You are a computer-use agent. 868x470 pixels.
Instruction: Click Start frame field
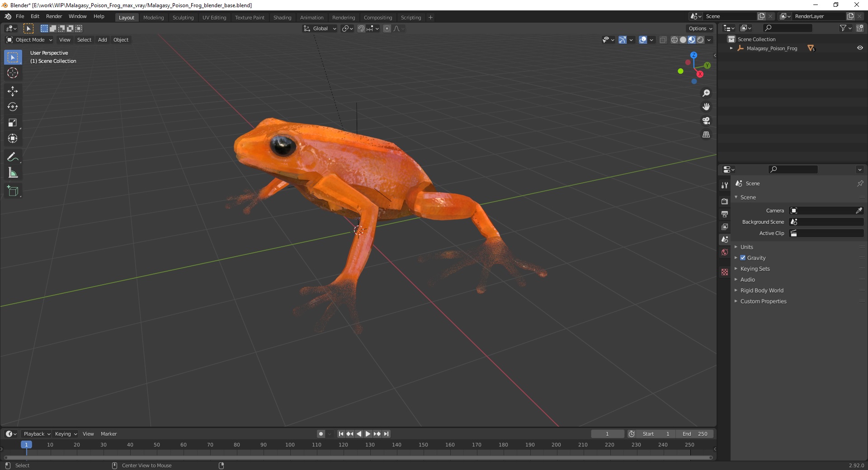click(656, 434)
